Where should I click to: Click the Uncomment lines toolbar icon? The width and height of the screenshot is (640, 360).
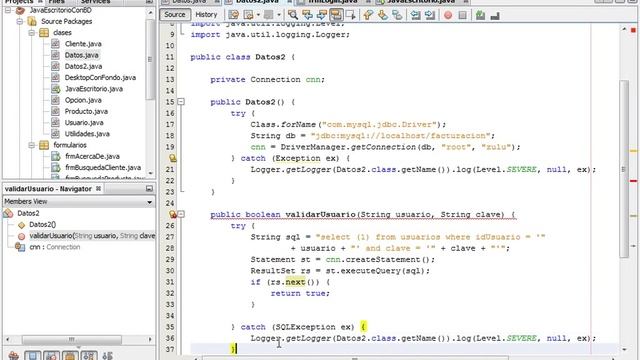tap(495, 15)
